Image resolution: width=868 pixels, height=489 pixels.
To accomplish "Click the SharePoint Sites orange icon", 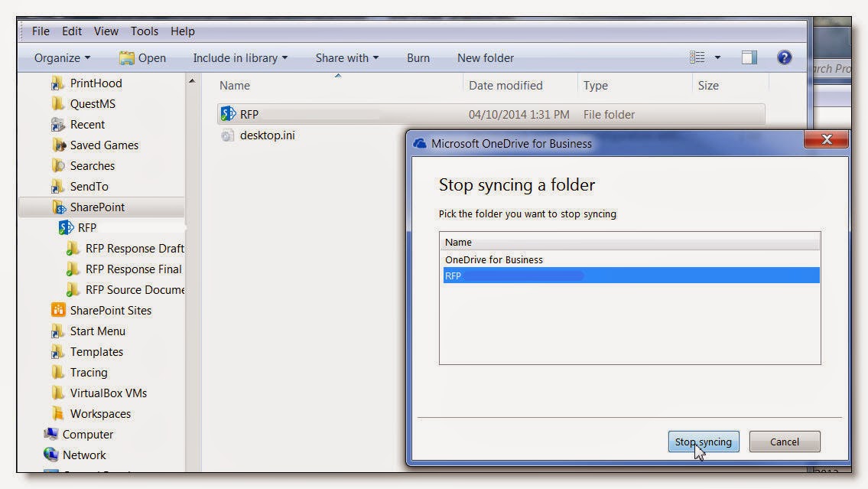I will (58, 310).
